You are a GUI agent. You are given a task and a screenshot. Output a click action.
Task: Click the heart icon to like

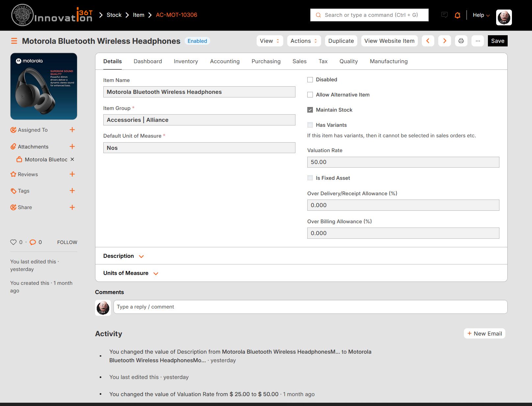pyautogui.click(x=13, y=242)
